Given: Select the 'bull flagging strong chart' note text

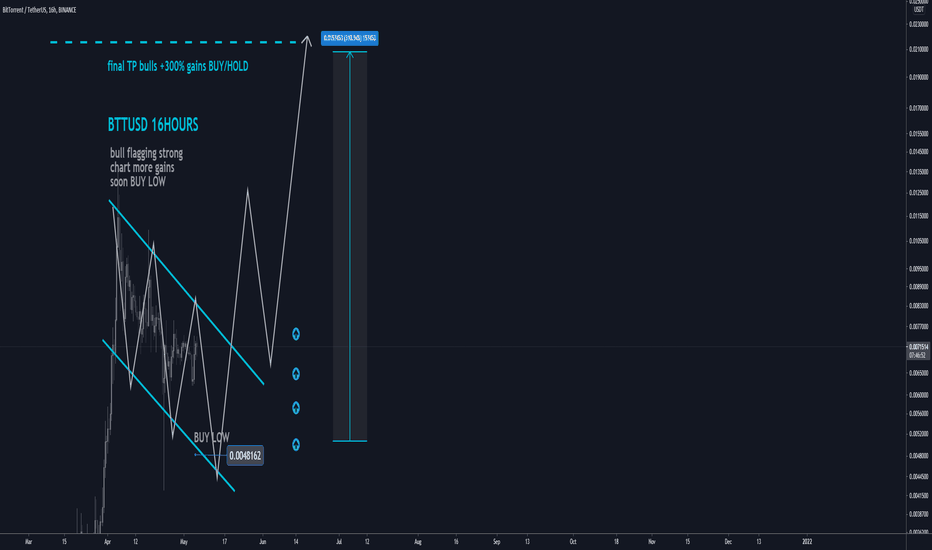Looking at the screenshot, I should pyautogui.click(x=146, y=167).
